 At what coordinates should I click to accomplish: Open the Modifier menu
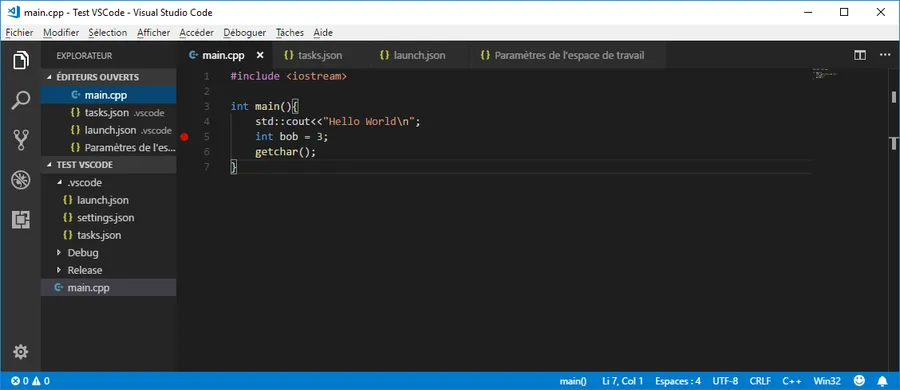click(61, 33)
